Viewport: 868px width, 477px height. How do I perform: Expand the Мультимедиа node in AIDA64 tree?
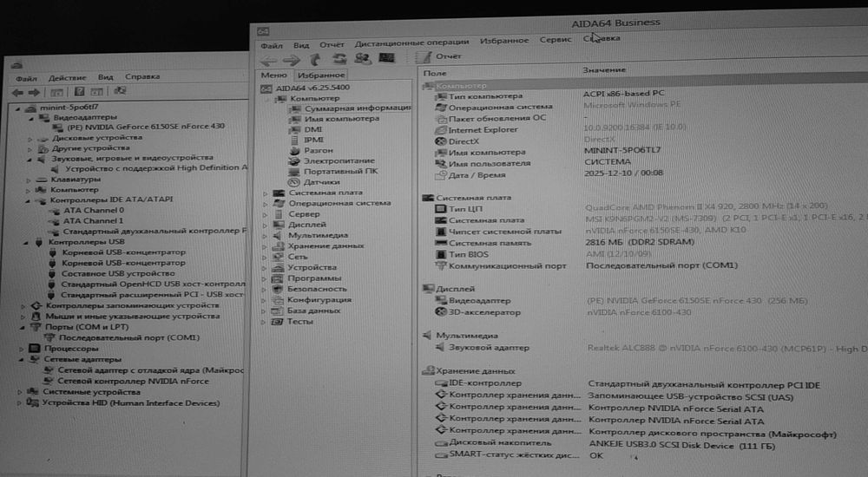coord(265,236)
